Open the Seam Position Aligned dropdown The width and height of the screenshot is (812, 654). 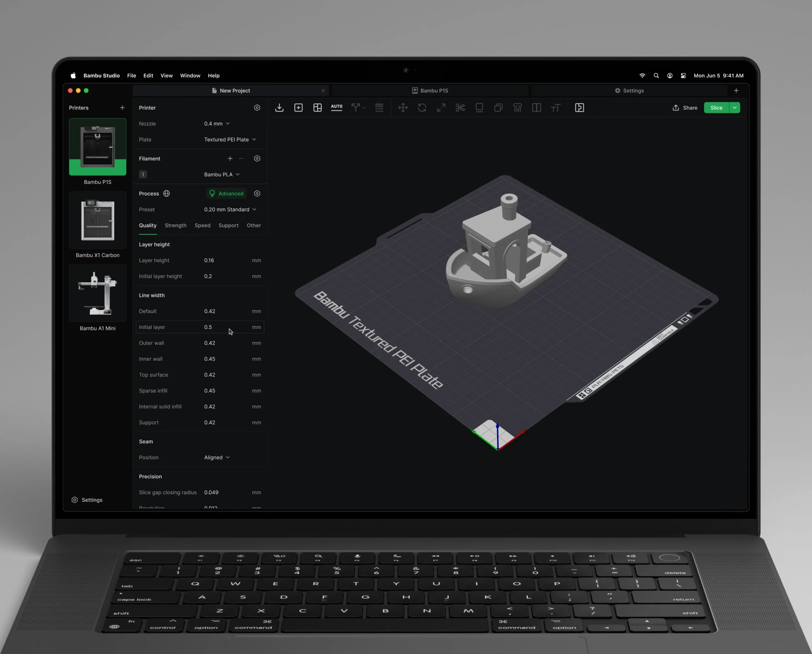(x=217, y=457)
